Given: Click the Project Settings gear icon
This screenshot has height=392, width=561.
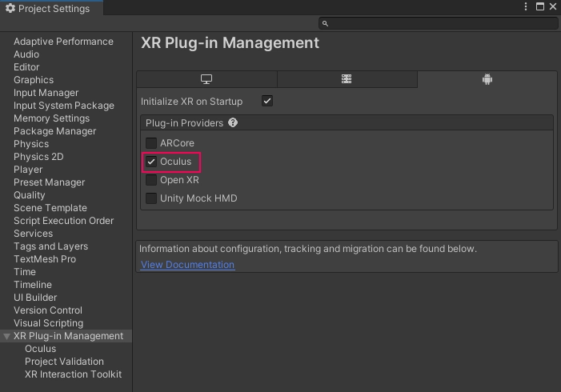Looking at the screenshot, I should (10, 8).
